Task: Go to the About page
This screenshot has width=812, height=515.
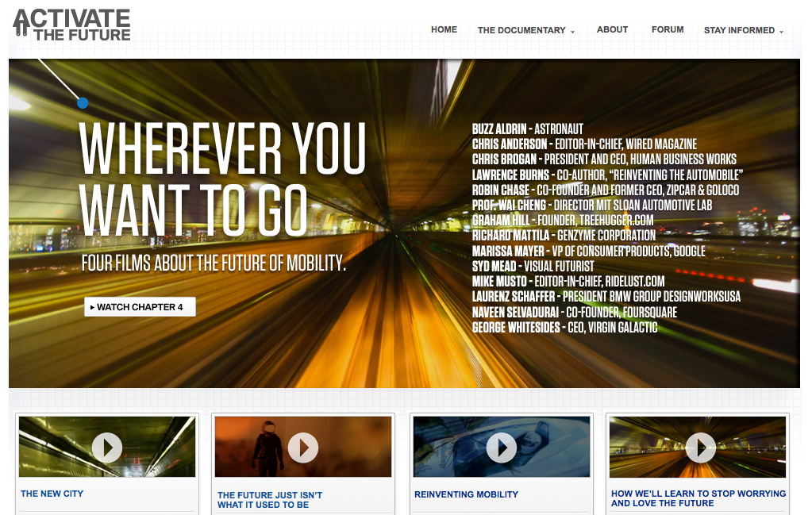Action: pyautogui.click(x=612, y=29)
